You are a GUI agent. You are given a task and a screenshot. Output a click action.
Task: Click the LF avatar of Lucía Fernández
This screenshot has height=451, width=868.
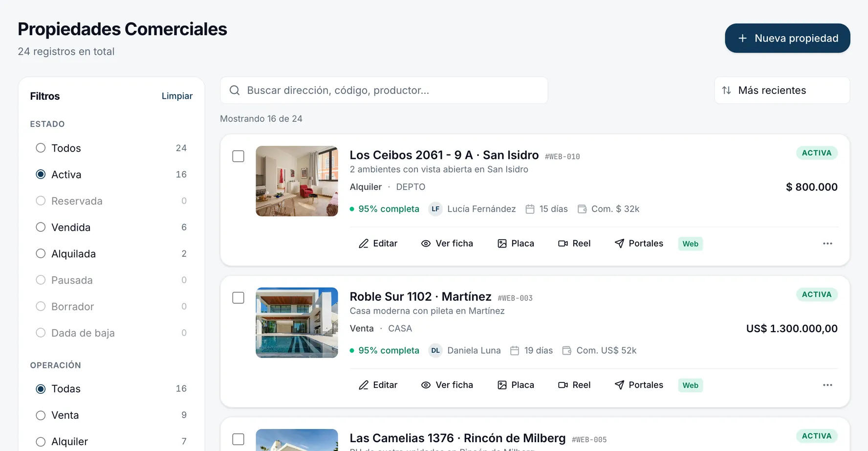point(435,209)
